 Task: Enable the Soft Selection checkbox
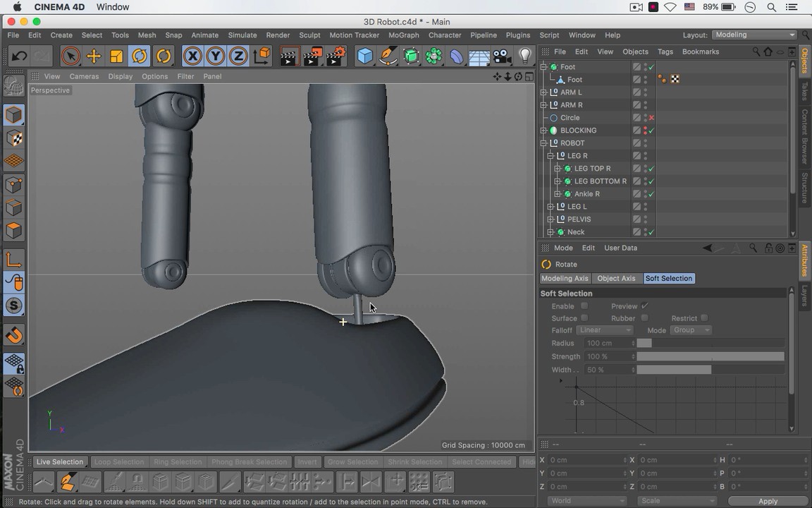click(584, 306)
